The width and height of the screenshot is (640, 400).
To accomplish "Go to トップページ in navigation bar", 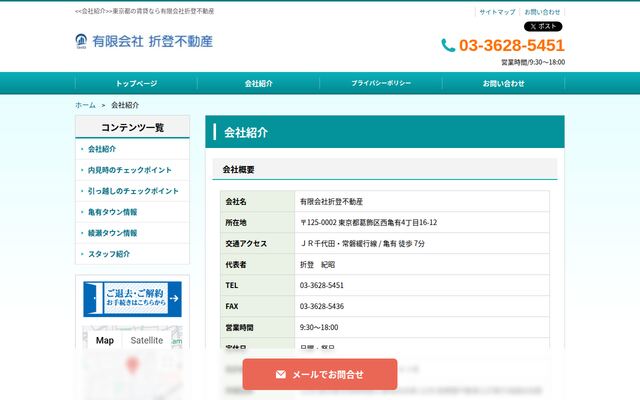I will tap(136, 83).
